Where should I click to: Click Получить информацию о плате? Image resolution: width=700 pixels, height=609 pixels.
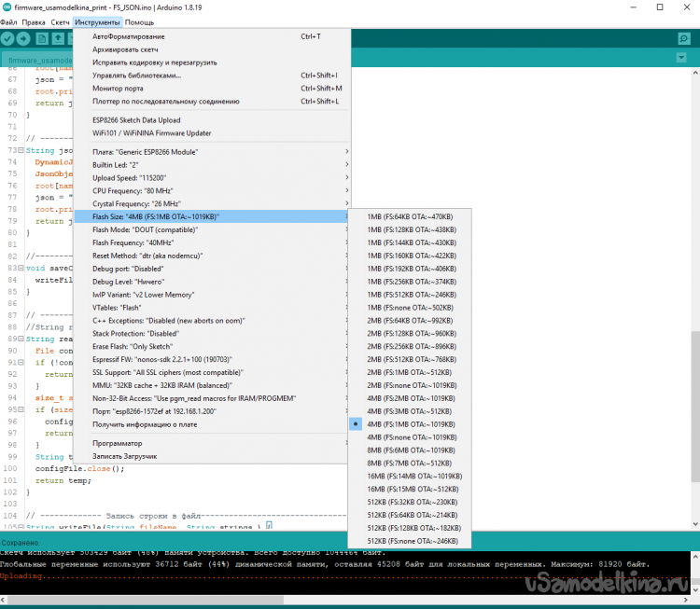144,424
